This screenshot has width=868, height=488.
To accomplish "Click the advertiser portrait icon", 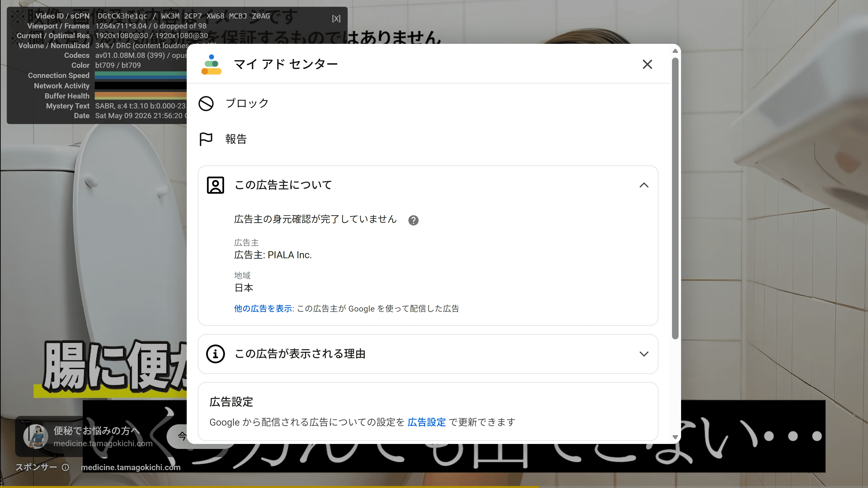I will point(215,185).
